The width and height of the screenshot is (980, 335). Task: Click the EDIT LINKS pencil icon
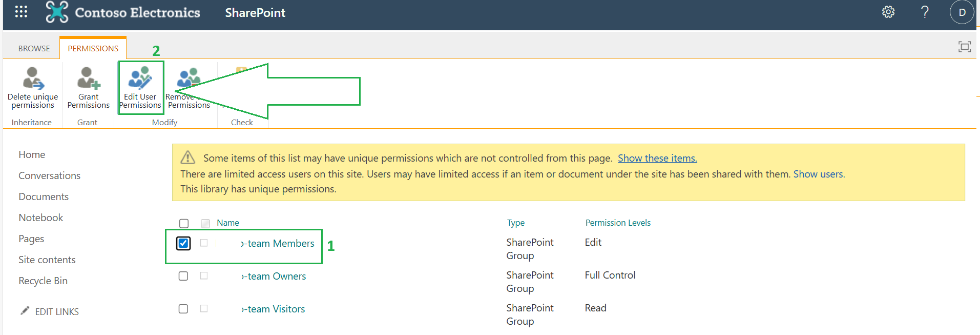pyautogui.click(x=25, y=311)
